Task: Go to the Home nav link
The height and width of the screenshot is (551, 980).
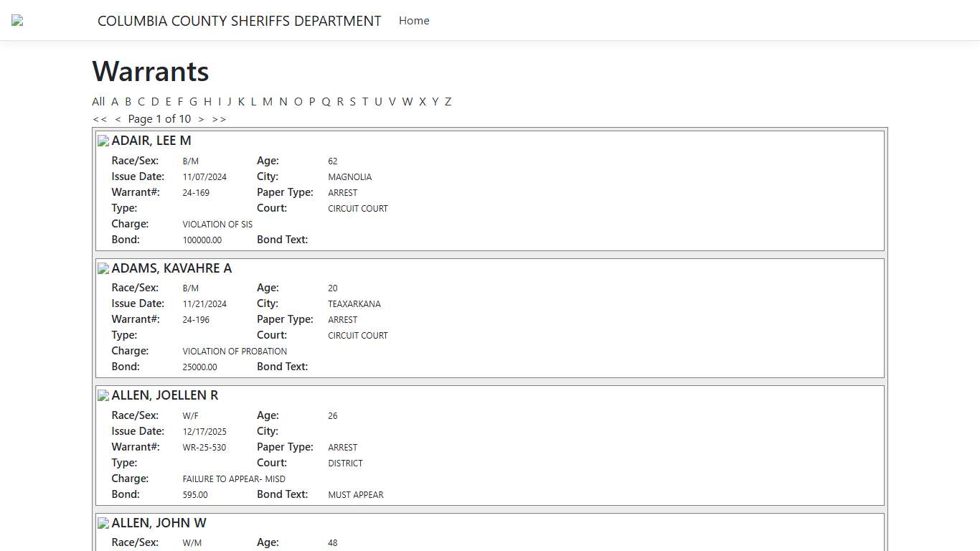Action: tap(414, 21)
